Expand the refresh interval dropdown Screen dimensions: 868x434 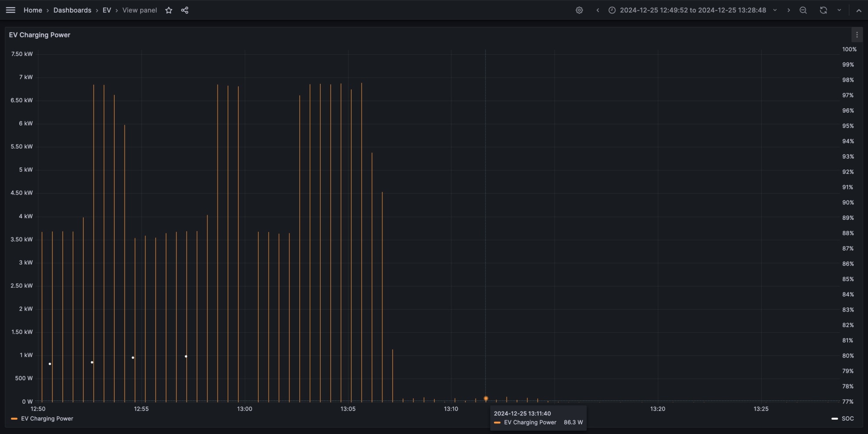[839, 10]
